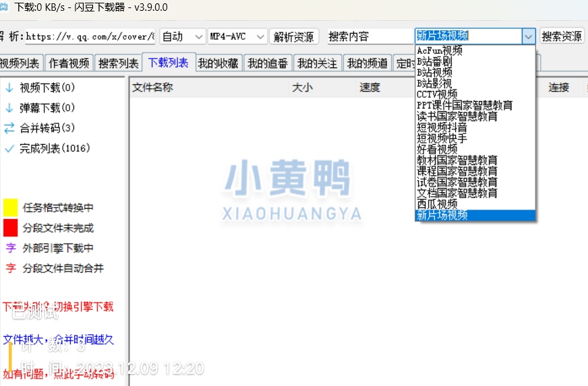Click the red 字 auto merge icon
The width and height of the screenshot is (588, 386).
click(x=11, y=268)
